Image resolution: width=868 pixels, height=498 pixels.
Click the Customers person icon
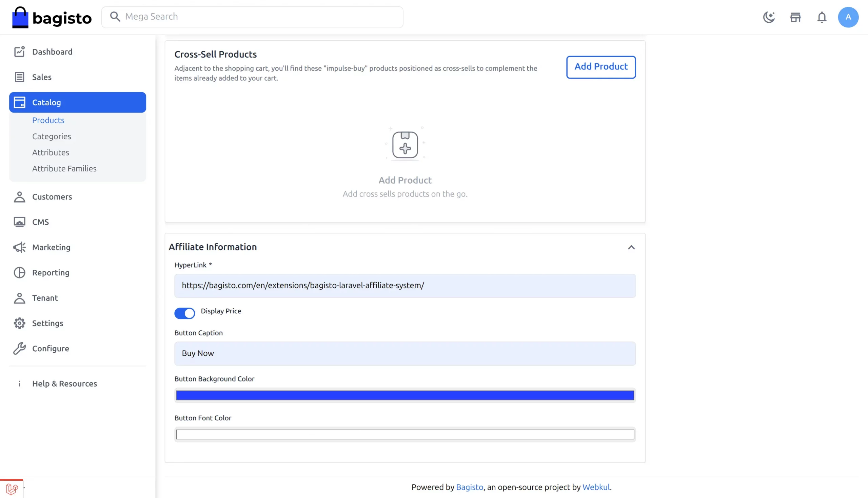click(20, 197)
